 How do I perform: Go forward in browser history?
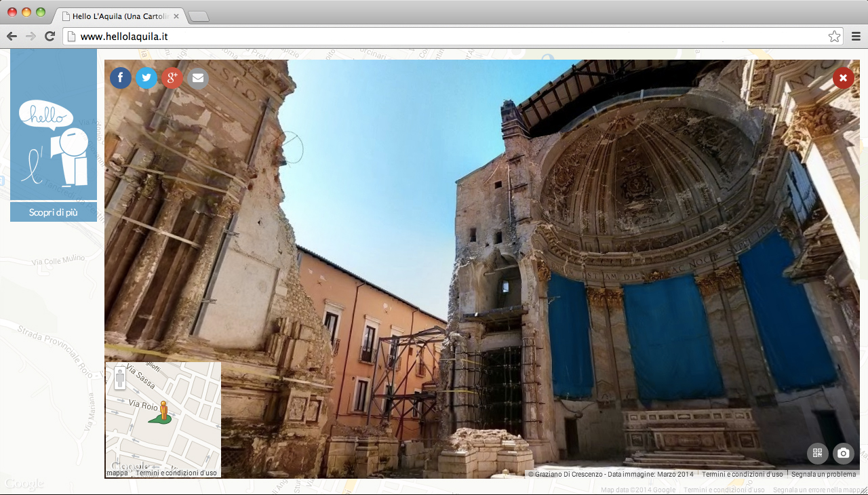coord(31,36)
